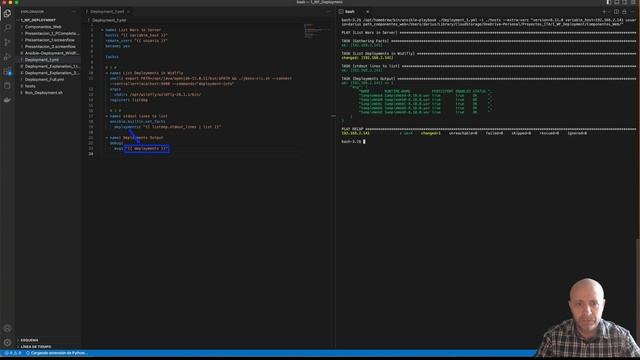
Task: Open the Docker view in activity bar
Action: (7, 100)
